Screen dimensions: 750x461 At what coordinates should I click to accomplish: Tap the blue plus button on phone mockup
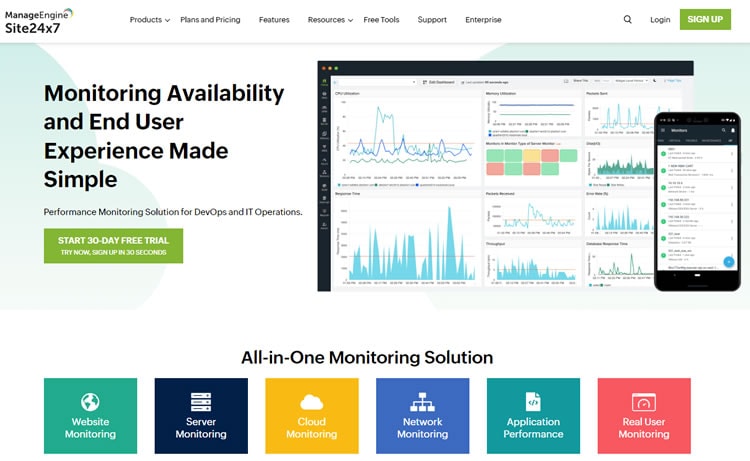(x=728, y=262)
